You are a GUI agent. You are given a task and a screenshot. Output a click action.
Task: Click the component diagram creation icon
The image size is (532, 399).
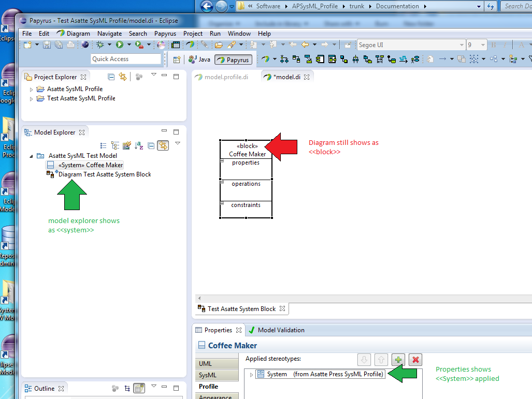coord(320,60)
